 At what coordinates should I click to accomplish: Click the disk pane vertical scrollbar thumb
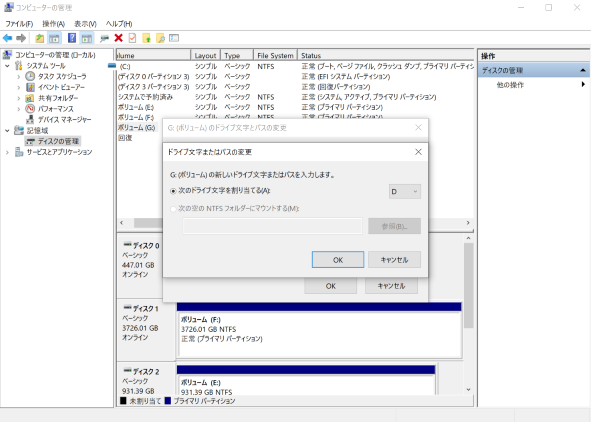468,285
